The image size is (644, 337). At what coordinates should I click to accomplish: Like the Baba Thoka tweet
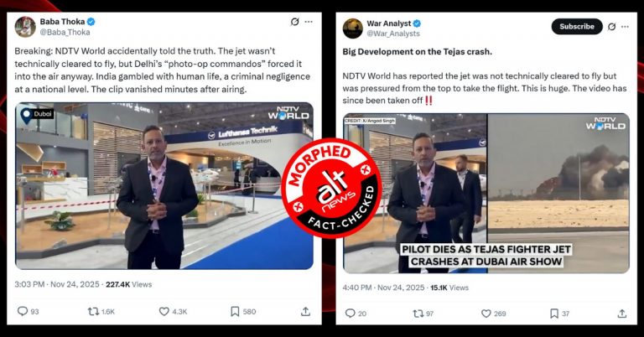[173, 312]
